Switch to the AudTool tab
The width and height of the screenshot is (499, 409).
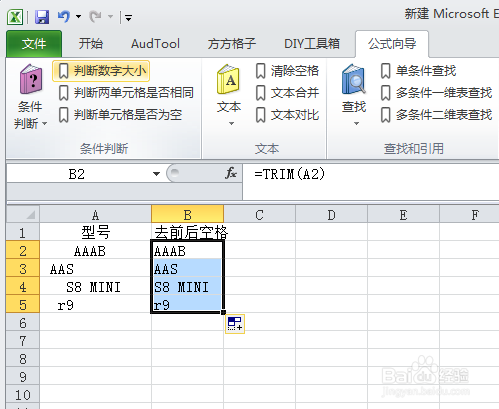click(155, 44)
